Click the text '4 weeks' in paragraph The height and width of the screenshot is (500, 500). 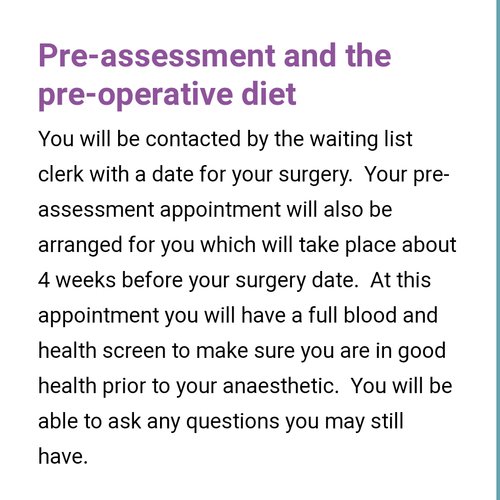(x=77, y=280)
